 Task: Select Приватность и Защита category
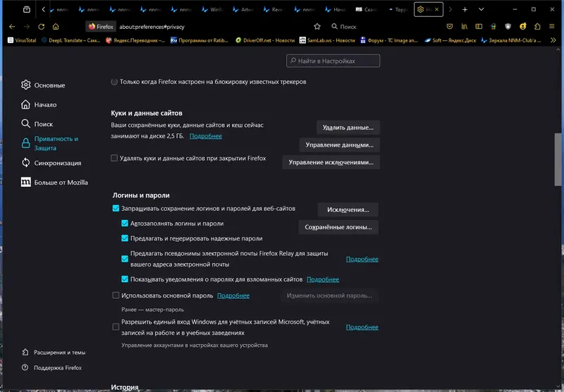(x=49, y=143)
